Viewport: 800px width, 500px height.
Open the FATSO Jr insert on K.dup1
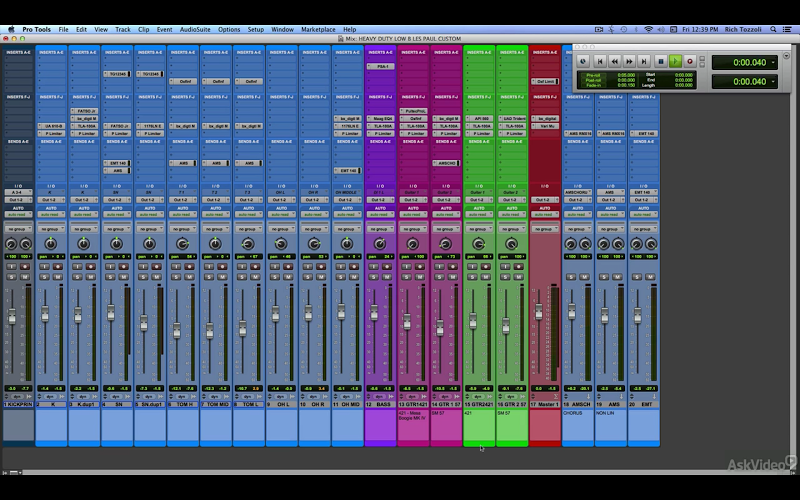[84, 111]
